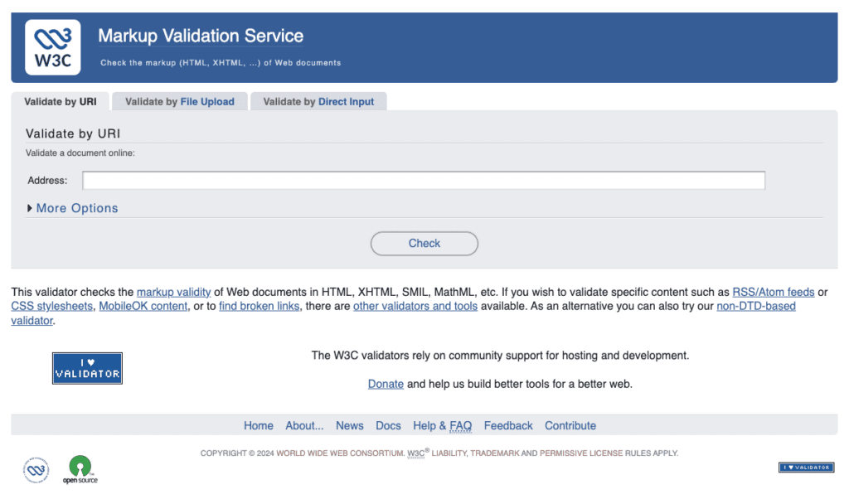Click the Donate link
Image resolution: width=849 pixels, height=504 pixels.
click(x=386, y=384)
